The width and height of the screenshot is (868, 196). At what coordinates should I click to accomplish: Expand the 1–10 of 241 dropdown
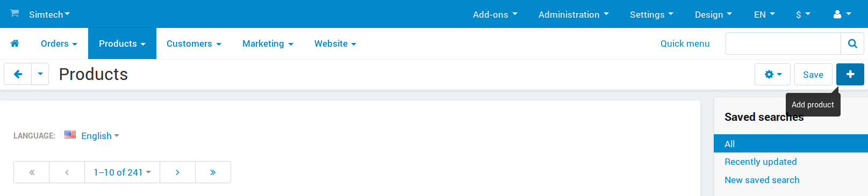tap(122, 172)
